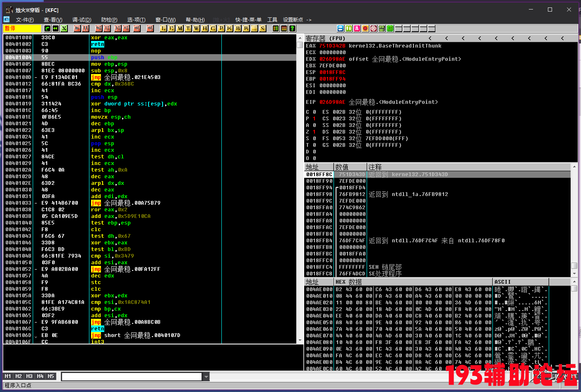581x392 pixels.
Task: Open the 查-看(V) menu
Action: point(53,19)
